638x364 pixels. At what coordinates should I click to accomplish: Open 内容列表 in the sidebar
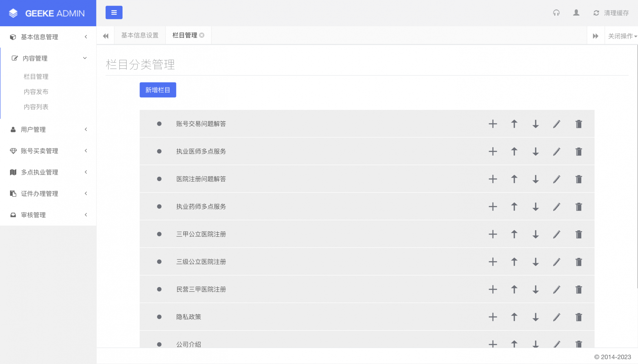pos(36,107)
